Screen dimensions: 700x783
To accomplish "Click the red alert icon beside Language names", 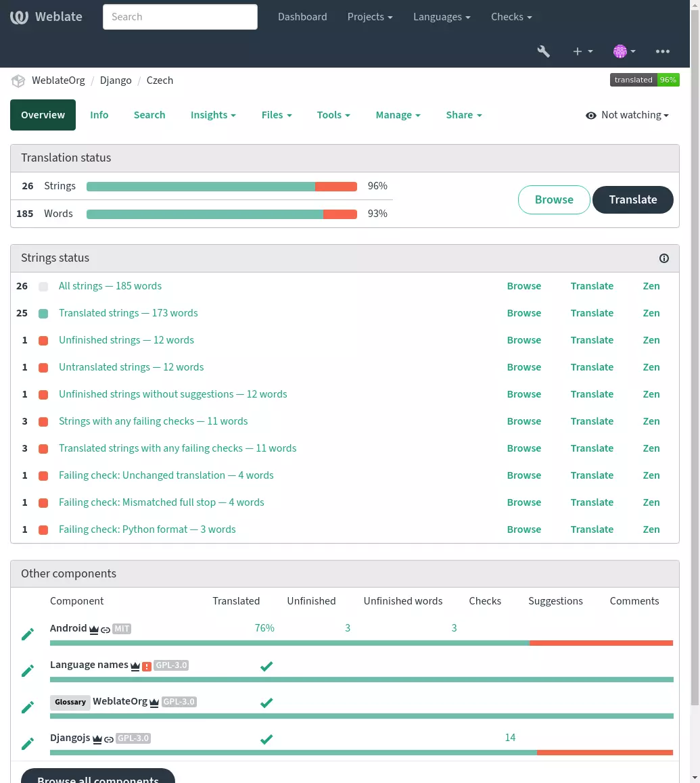I will (147, 666).
